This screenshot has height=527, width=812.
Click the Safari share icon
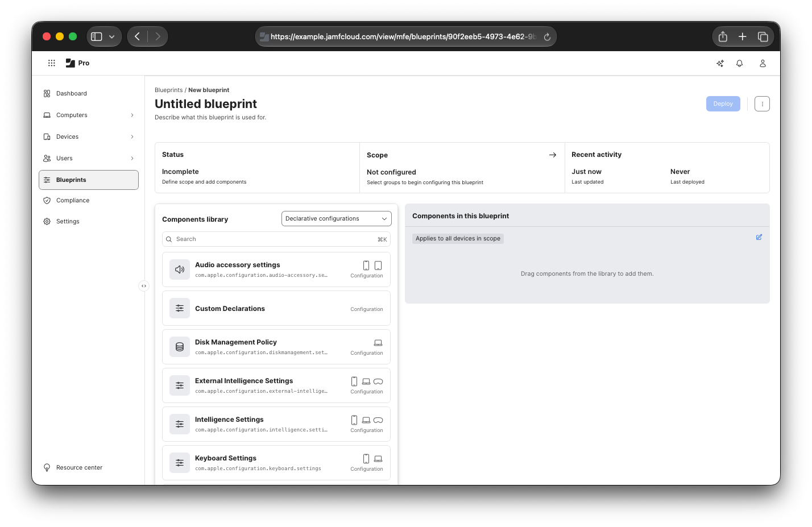tap(723, 36)
